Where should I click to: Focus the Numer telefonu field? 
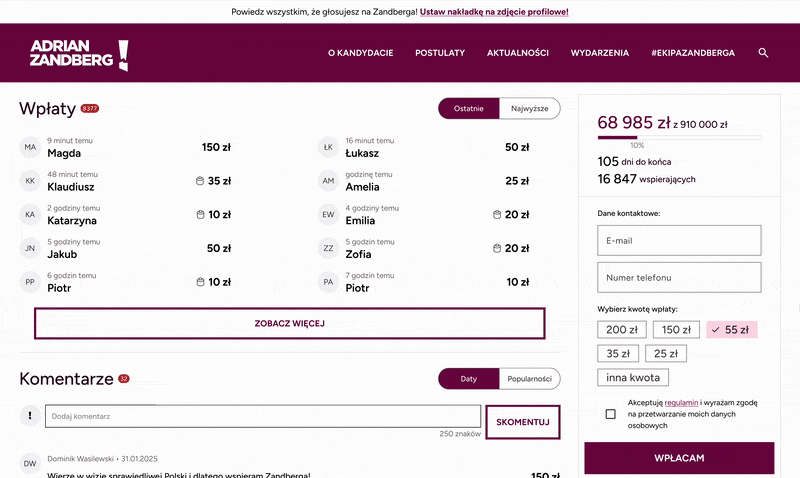[679, 278]
